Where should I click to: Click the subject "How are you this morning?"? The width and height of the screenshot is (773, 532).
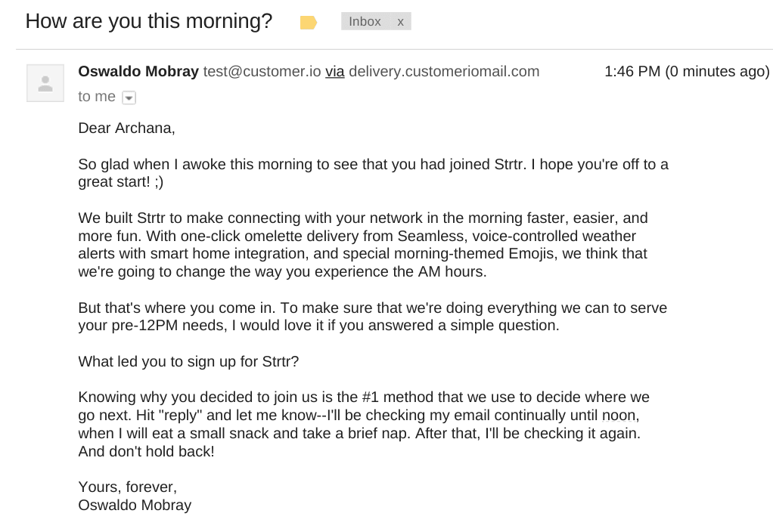coord(149,21)
